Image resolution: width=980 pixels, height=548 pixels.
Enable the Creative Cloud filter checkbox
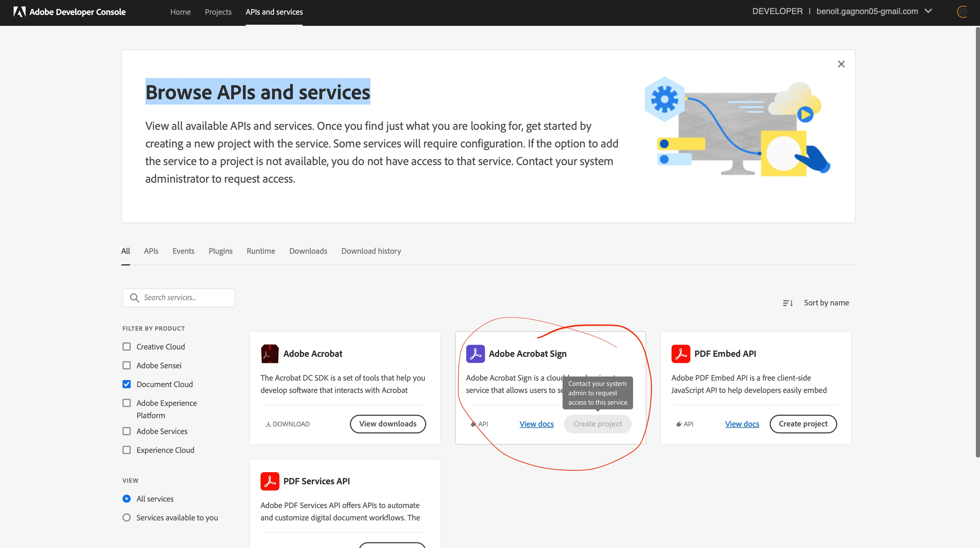(127, 347)
